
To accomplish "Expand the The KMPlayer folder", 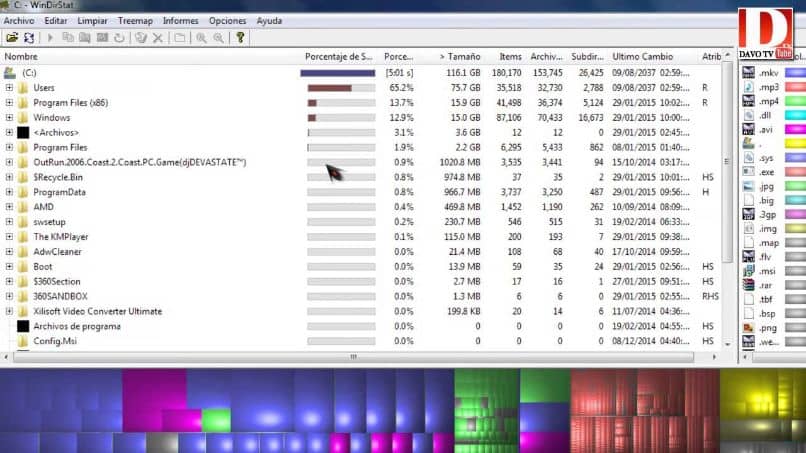I will tap(9, 237).
